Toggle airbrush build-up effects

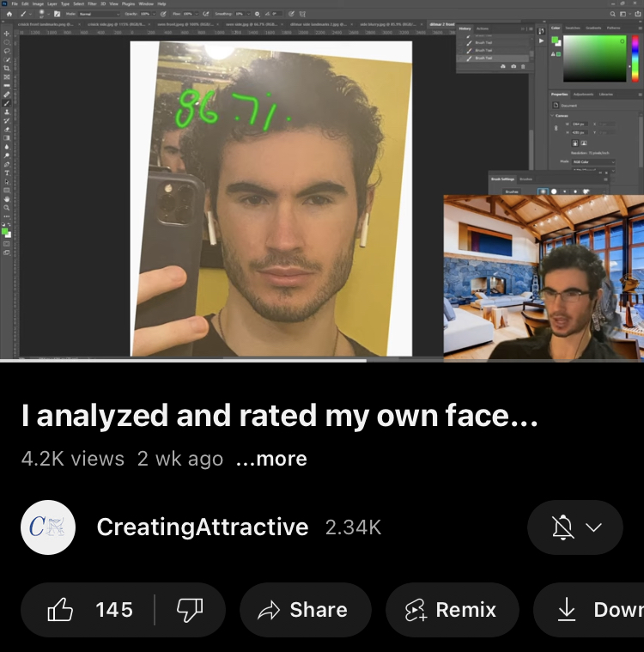tap(206, 14)
